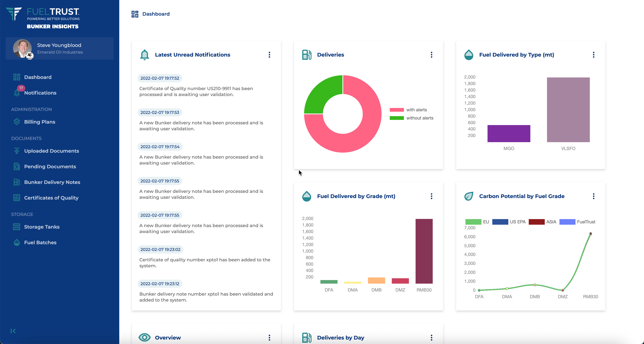
Task: Open Carbon Potential by Fuel Grade options menu
Action: 594,196
